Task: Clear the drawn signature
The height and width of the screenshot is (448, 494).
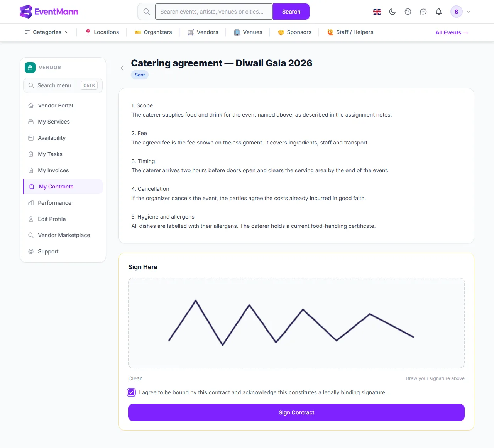Action: (x=135, y=378)
